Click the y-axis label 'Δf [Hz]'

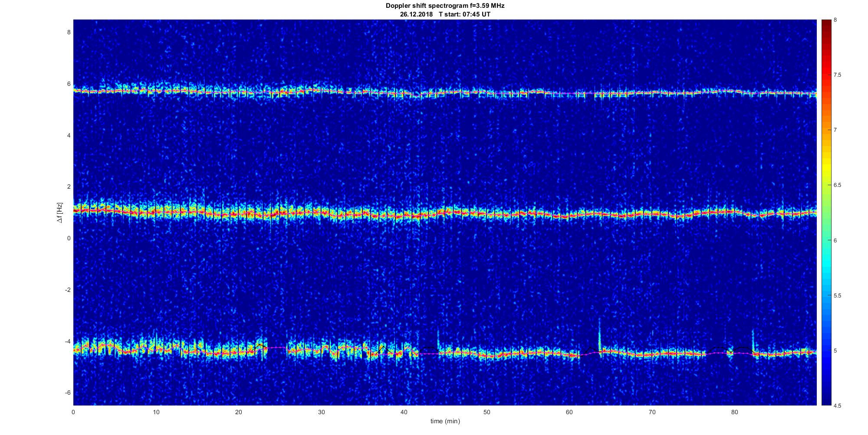click(60, 213)
